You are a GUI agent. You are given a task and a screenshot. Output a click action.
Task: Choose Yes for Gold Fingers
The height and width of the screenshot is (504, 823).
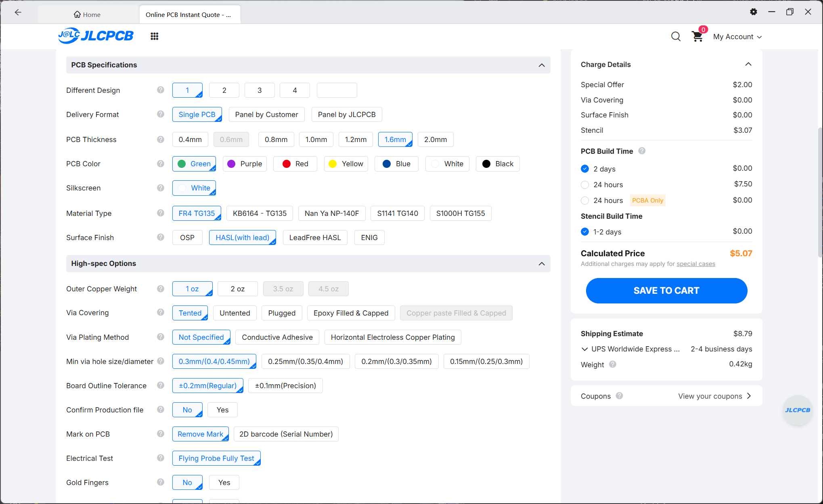point(224,483)
